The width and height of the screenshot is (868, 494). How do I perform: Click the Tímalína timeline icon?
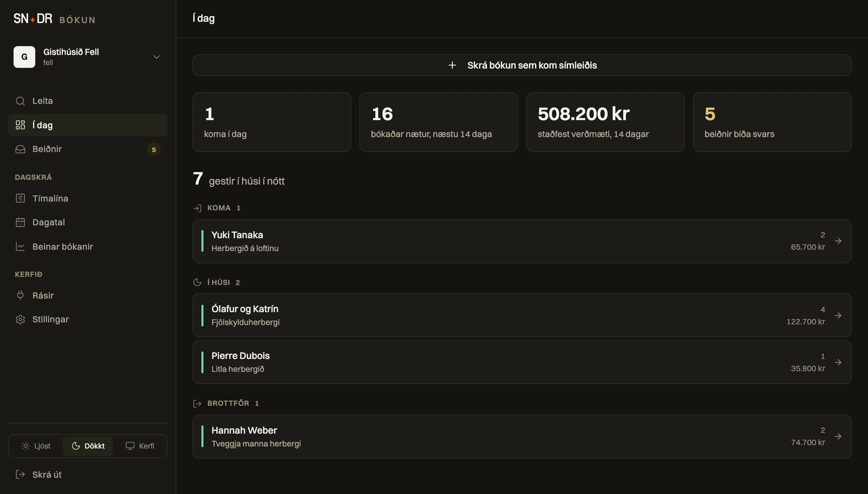20,198
